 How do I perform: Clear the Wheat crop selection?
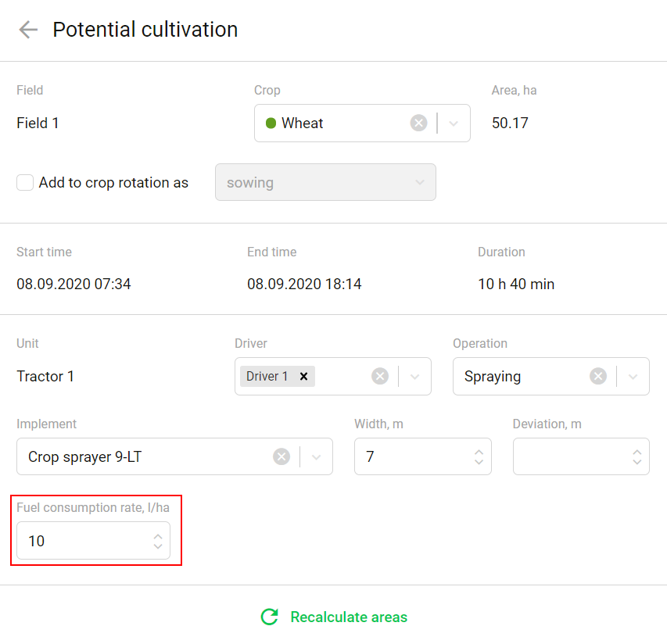[418, 123]
